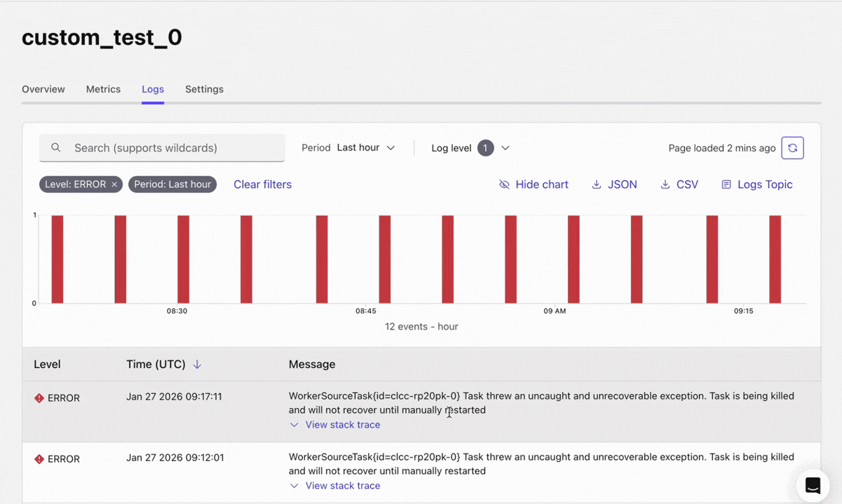The width and height of the screenshot is (842, 504).
Task: Click the Clear filters link
Action: [x=262, y=184]
